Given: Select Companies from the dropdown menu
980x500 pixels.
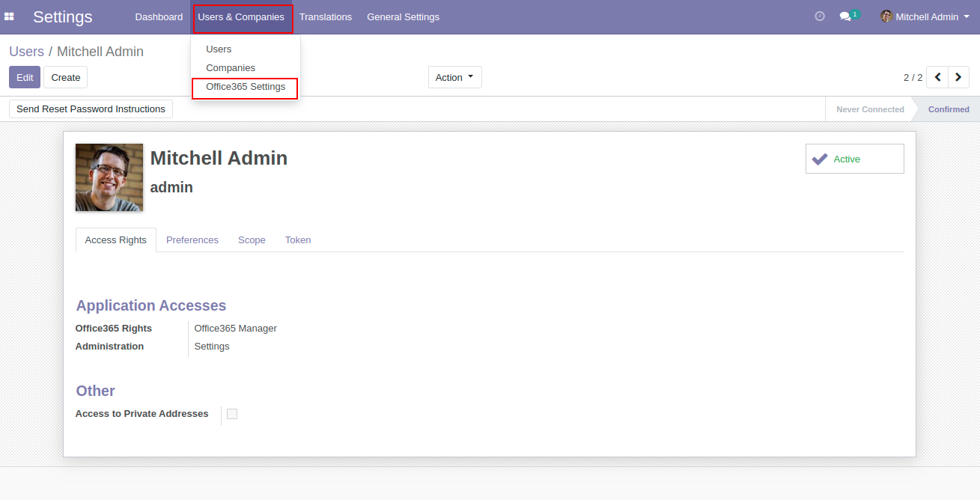Looking at the screenshot, I should [231, 68].
